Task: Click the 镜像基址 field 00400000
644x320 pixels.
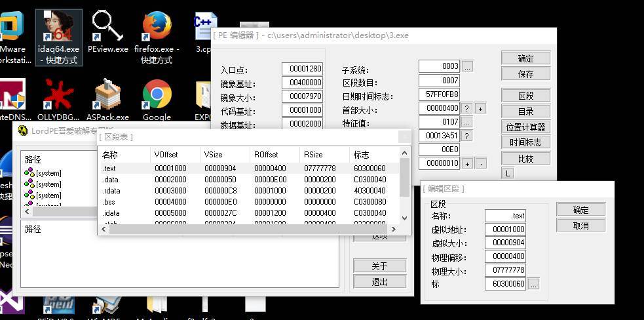Action: click(302, 82)
